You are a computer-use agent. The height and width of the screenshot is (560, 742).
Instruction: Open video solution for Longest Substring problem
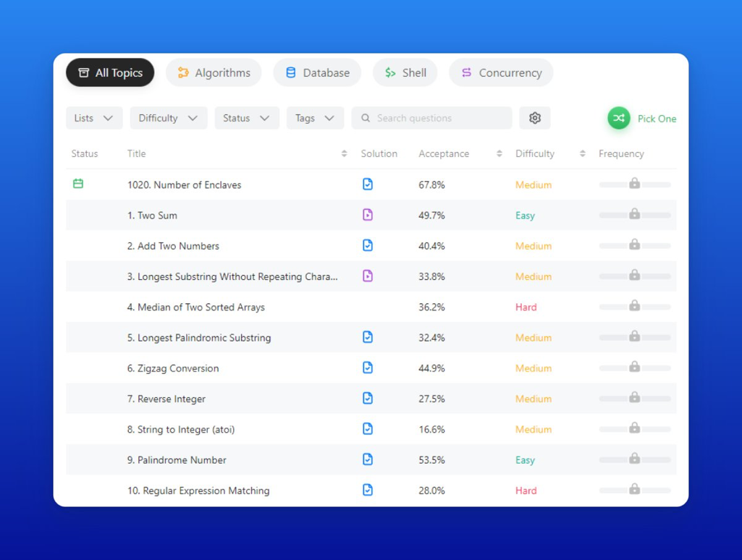click(x=368, y=276)
